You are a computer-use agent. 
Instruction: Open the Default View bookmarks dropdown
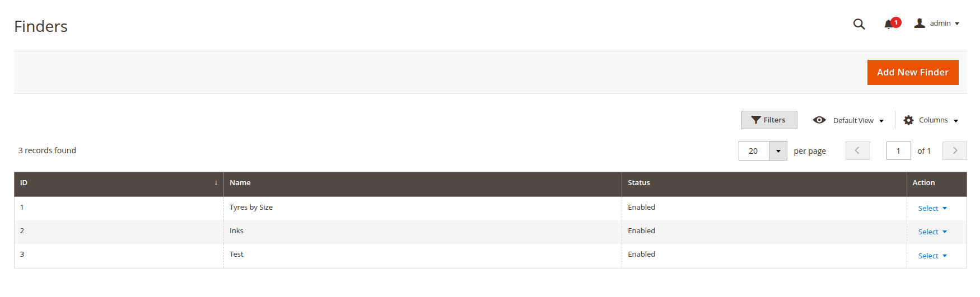[x=848, y=120]
